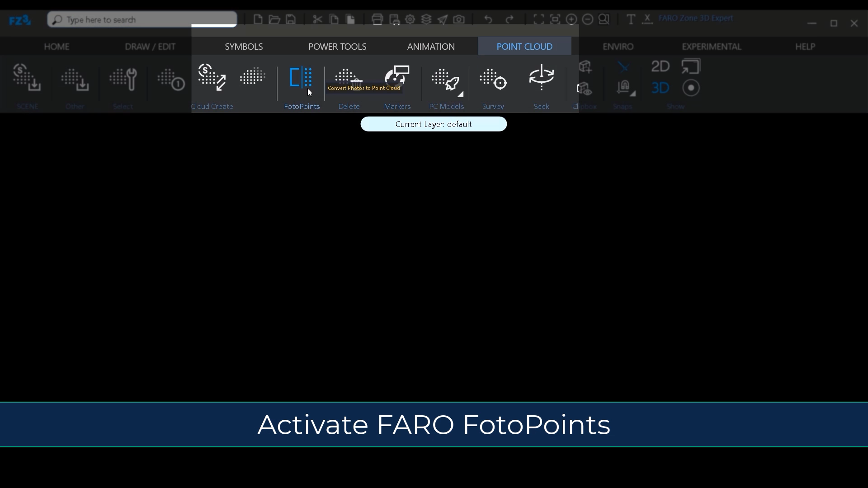Open the Markers tool

pyautogui.click(x=397, y=77)
